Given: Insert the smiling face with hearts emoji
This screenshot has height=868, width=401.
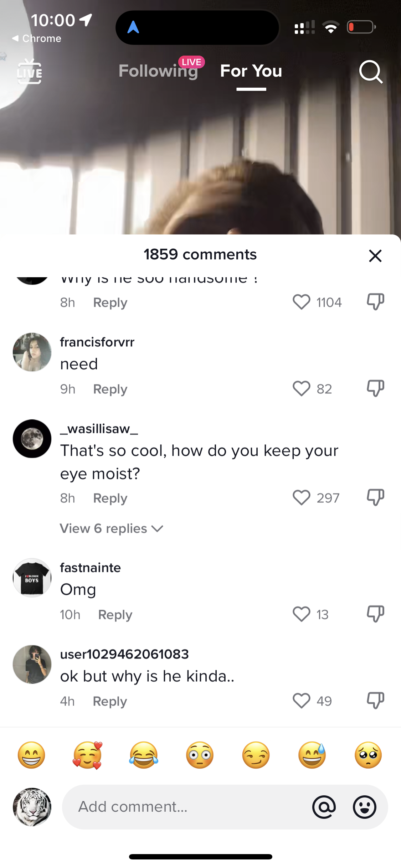Looking at the screenshot, I should 88,755.
